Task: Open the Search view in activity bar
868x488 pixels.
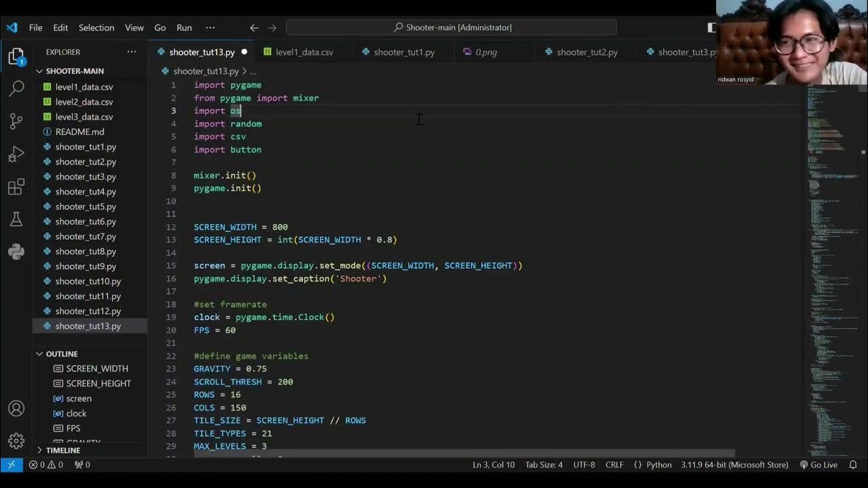Action: pos(16,89)
